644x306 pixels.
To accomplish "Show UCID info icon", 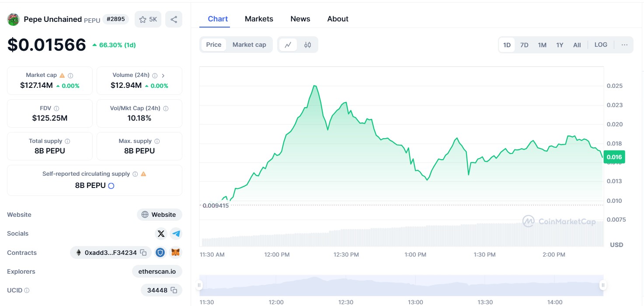I will 27,290.
